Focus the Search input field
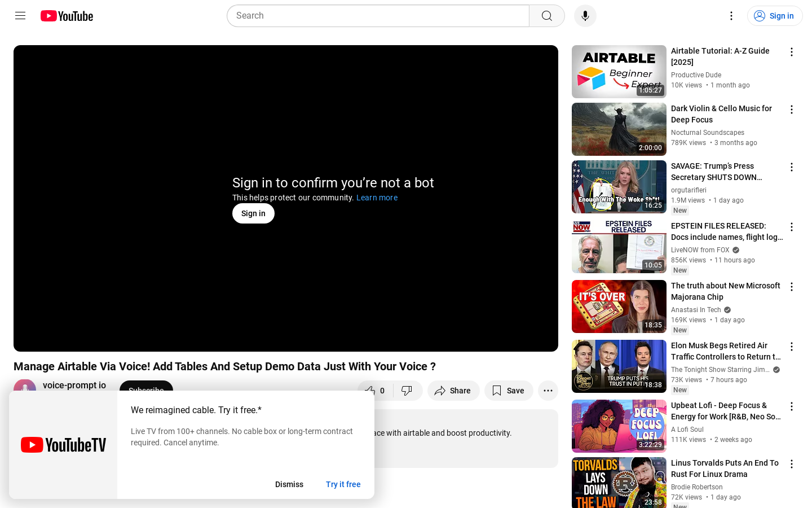812x508 pixels. click(x=378, y=16)
